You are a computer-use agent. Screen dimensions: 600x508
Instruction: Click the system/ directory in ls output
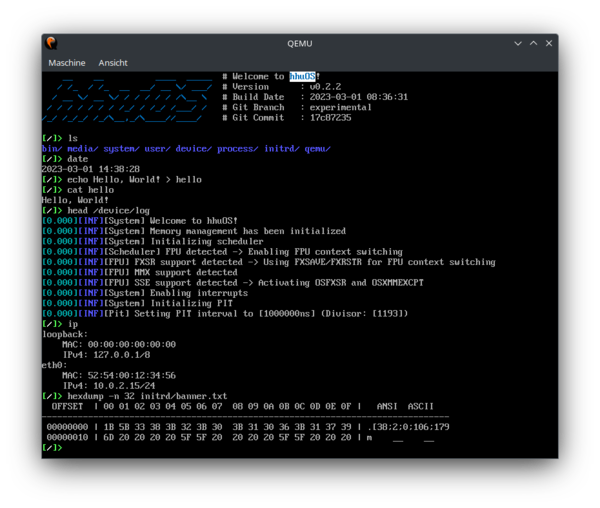point(121,149)
